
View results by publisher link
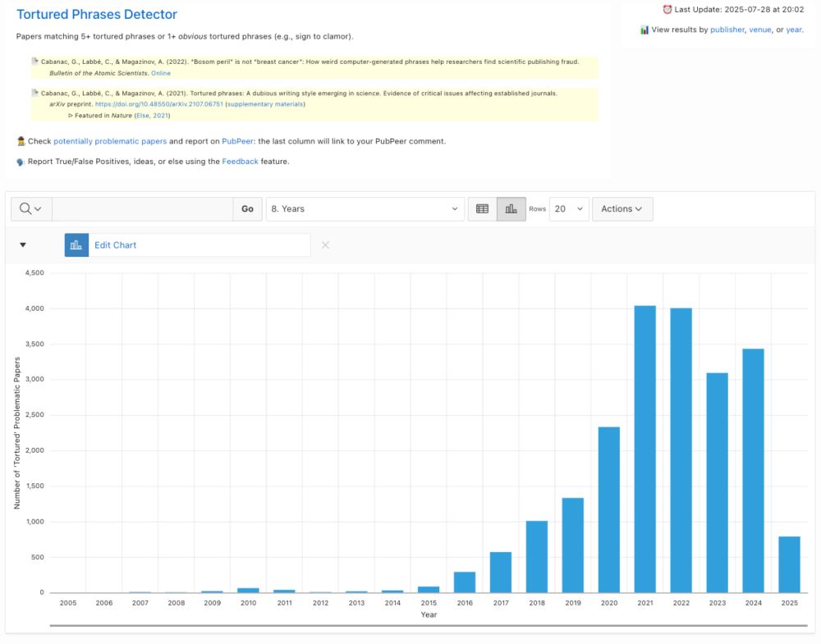727,30
